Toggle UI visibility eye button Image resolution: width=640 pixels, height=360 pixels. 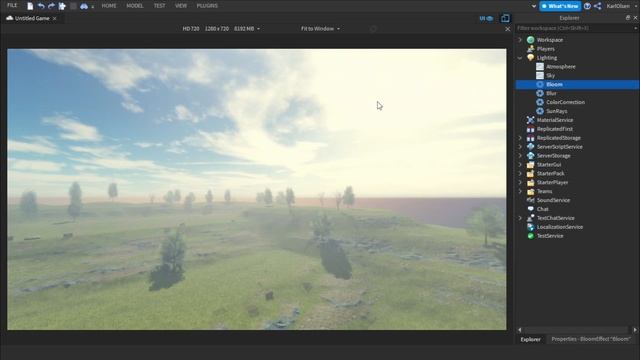pos(486,18)
